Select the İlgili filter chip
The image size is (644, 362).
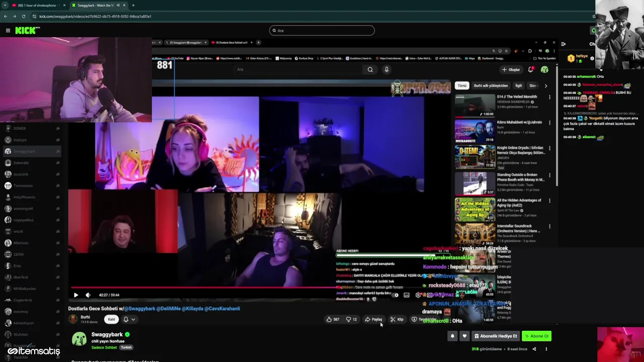[x=518, y=85]
